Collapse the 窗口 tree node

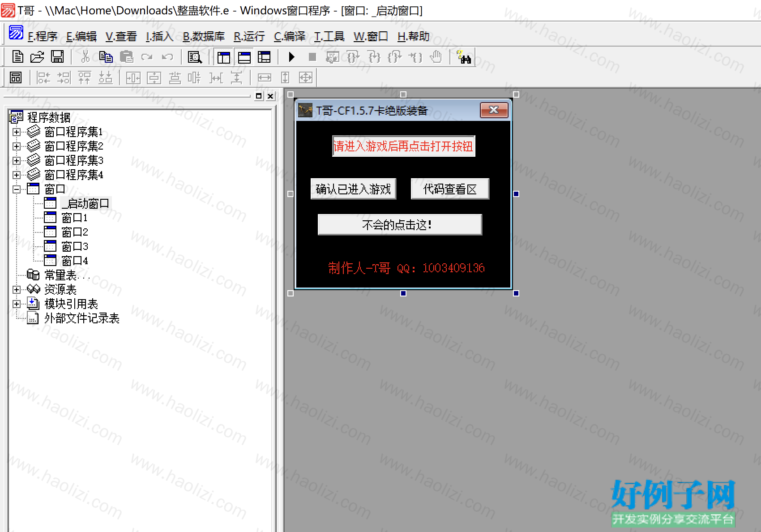(17, 189)
